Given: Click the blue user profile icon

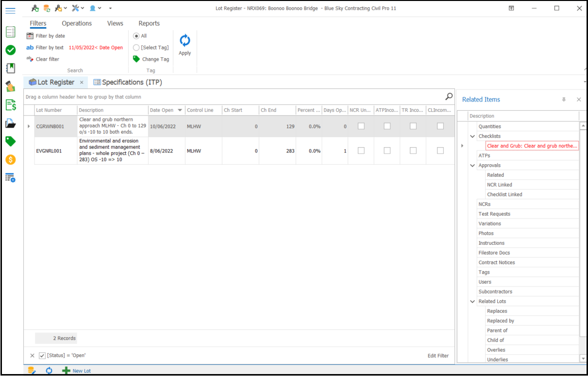Looking at the screenshot, I should [92, 8].
